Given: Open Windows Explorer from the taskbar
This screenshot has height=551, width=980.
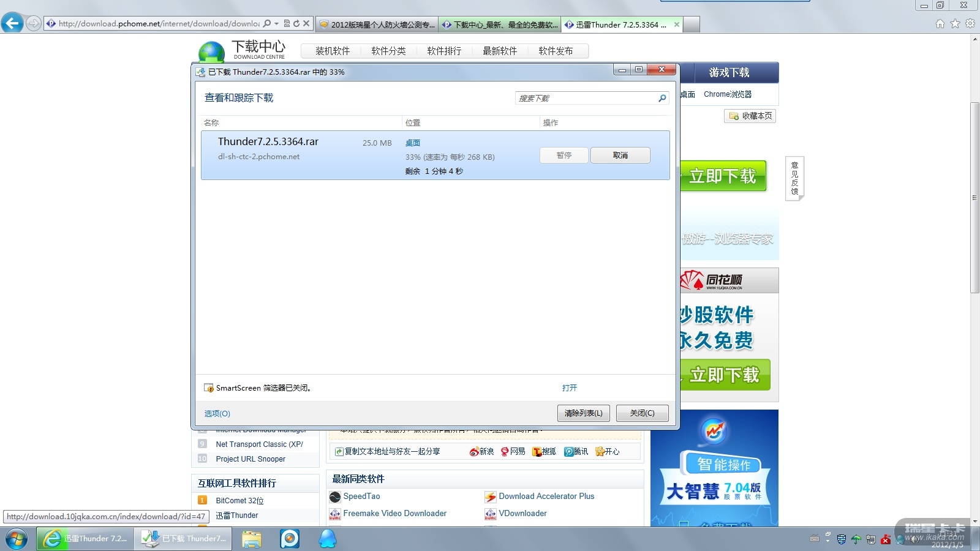Looking at the screenshot, I should point(251,539).
